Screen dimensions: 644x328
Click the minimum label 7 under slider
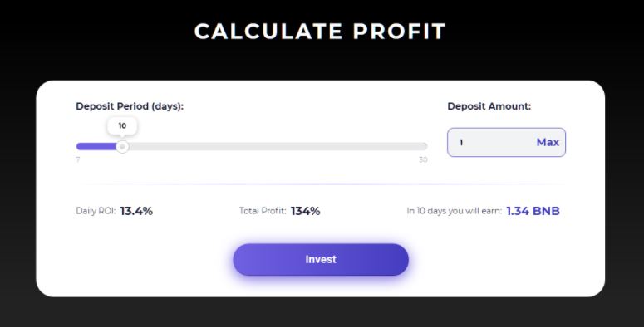[x=78, y=159]
